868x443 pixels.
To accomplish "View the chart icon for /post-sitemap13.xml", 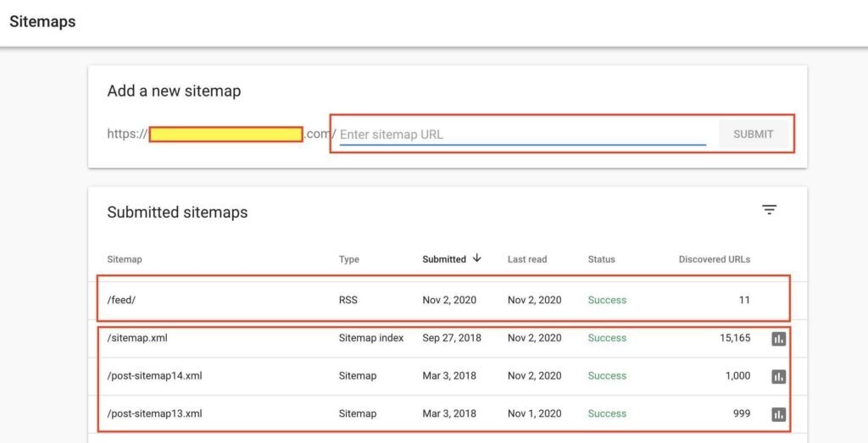I will [x=778, y=415].
